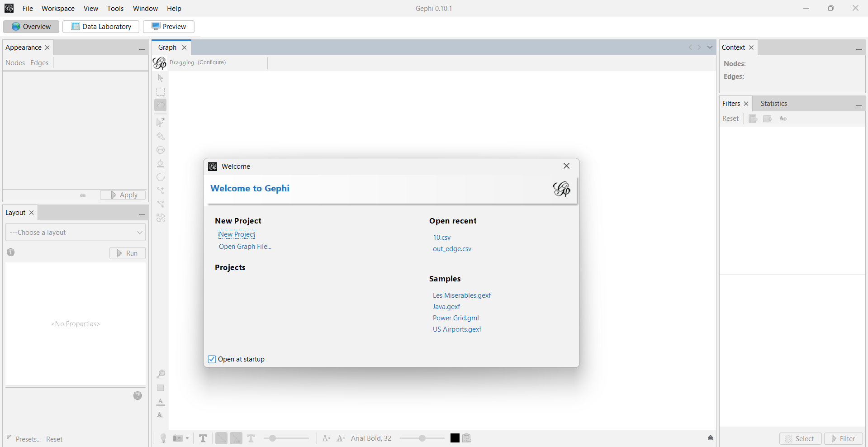Minimize the Appearance panel
The height and width of the screenshot is (447, 868).
point(142,48)
